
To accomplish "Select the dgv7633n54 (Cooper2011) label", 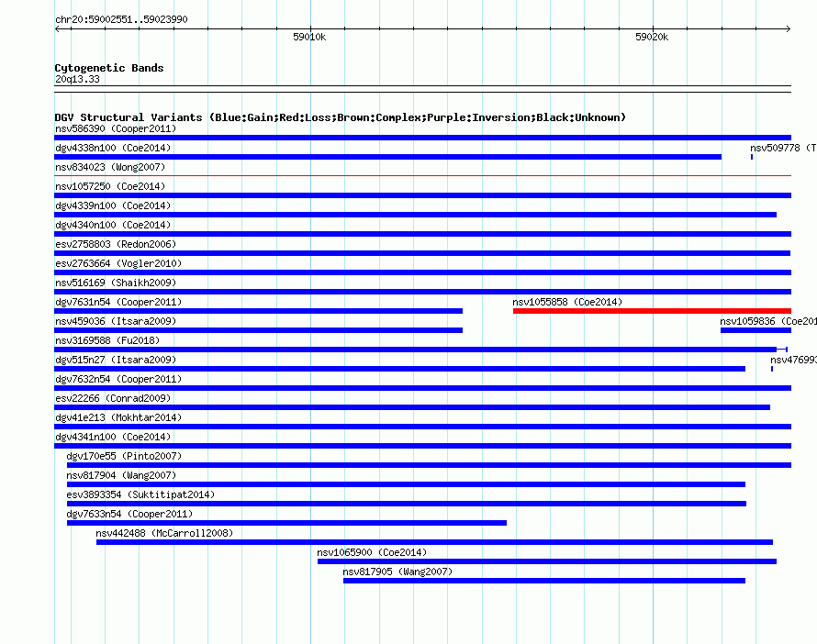I will coord(129,514).
